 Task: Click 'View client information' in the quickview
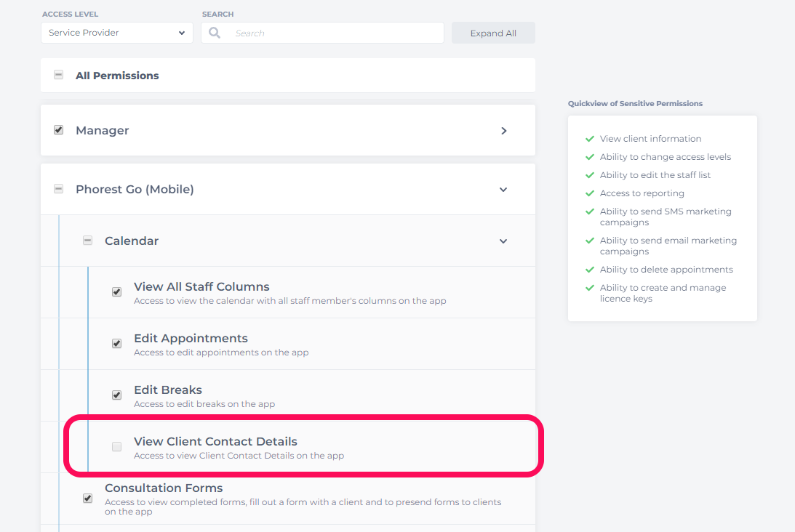point(650,139)
